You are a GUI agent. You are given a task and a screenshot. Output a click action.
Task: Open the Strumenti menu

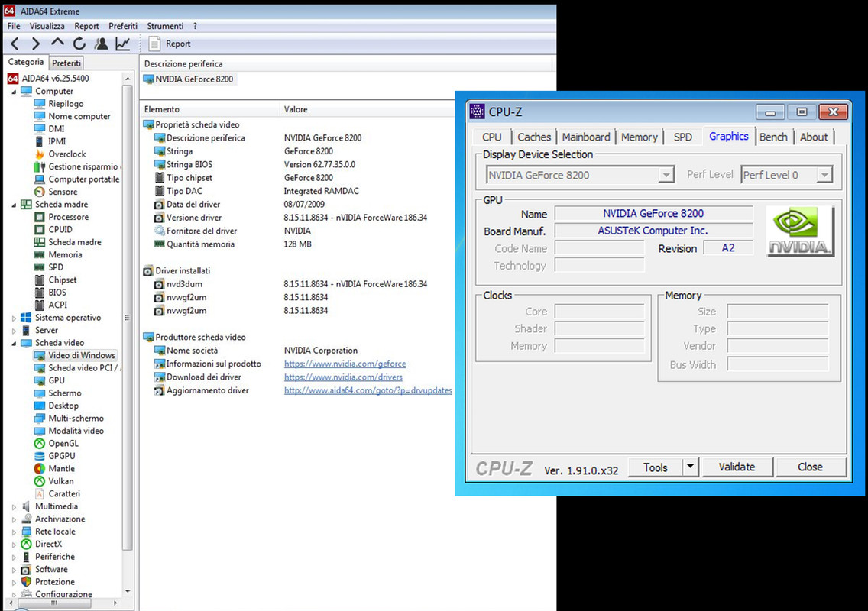pos(165,26)
